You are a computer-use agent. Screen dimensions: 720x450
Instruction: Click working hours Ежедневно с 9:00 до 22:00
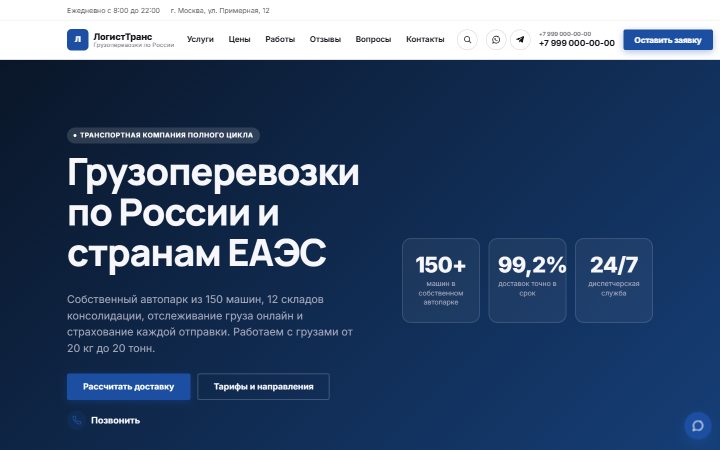pos(113,10)
